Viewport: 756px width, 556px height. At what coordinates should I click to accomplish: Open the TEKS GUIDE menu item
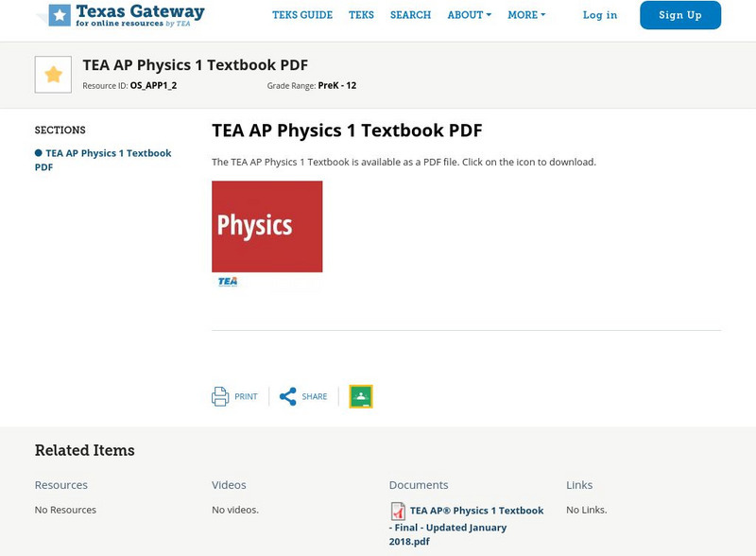click(302, 15)
